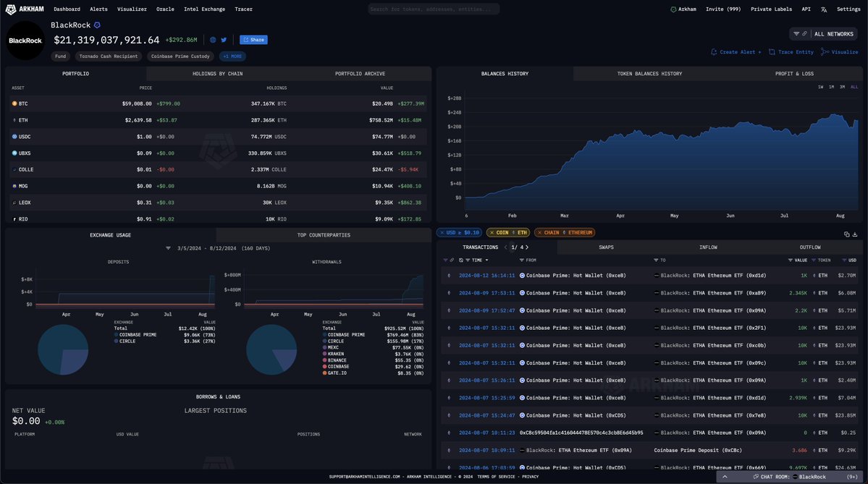Open the Profit & Loss tab
The width and height of the screenshot is (868, 484).
point(794,74)
